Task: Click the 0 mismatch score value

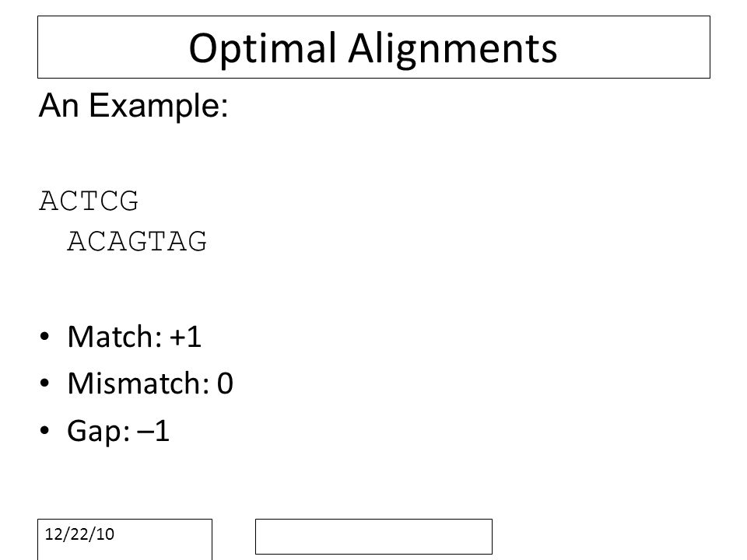Action: point(226,383)
